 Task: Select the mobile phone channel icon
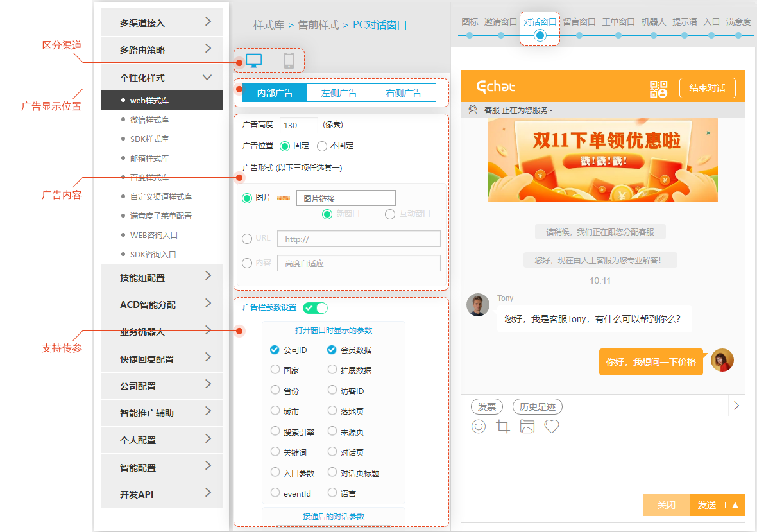289,61
